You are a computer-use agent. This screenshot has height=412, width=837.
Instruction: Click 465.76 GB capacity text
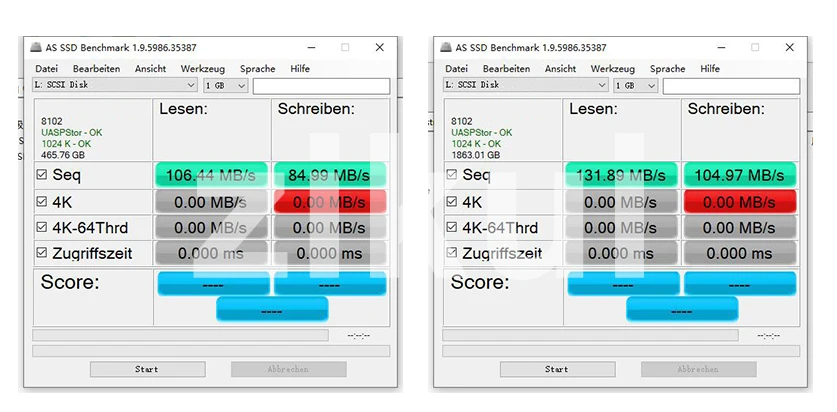[x=63, y=155]
